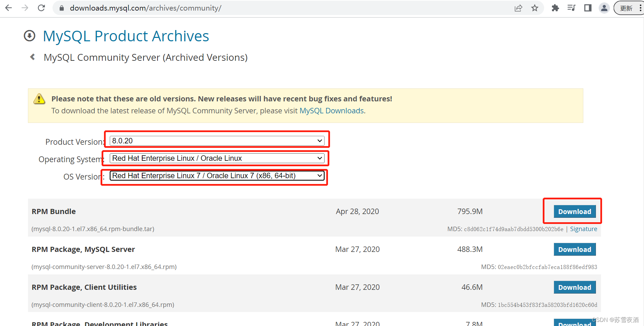Viewport: 644px width, 326px height.
Task: Reload the page with the refresh icon
Action: 41,8
